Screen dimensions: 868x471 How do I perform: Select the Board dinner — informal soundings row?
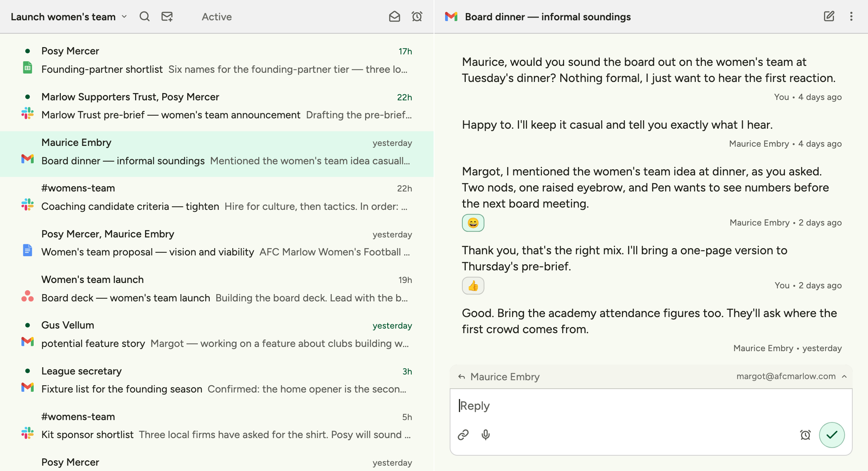pos(217,154)
